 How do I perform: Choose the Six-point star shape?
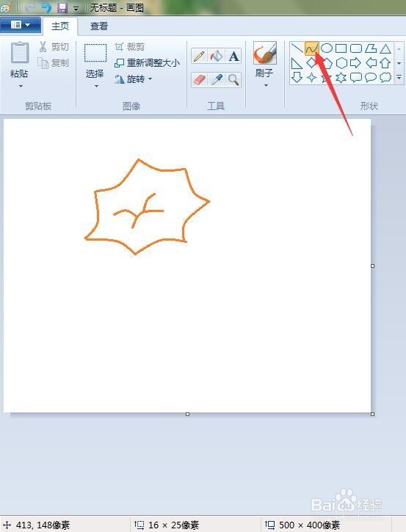tap(341, 77)
